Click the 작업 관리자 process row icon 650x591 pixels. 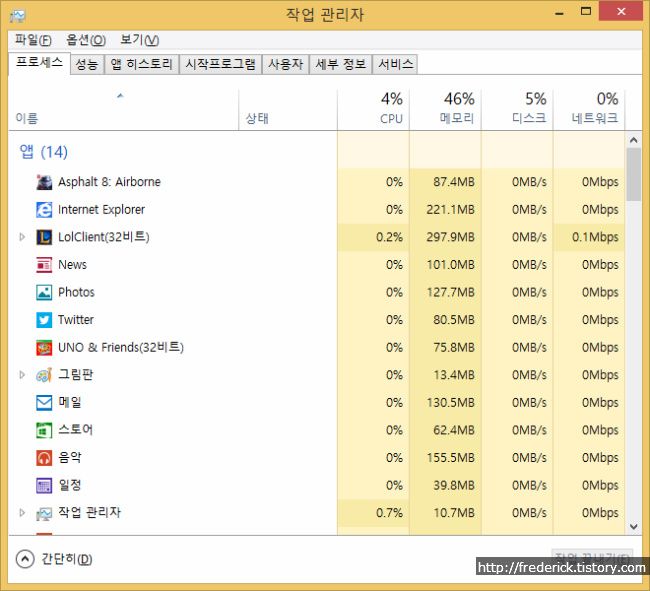44,513
